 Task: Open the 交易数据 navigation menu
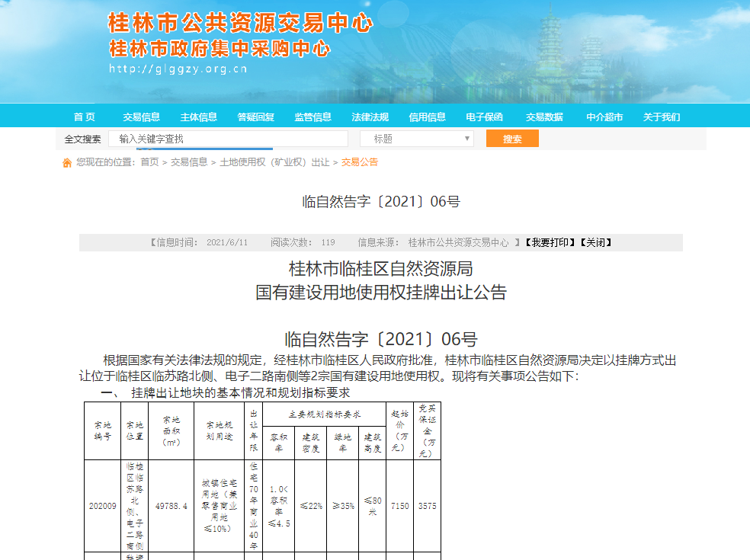click(x=543, y=116)
